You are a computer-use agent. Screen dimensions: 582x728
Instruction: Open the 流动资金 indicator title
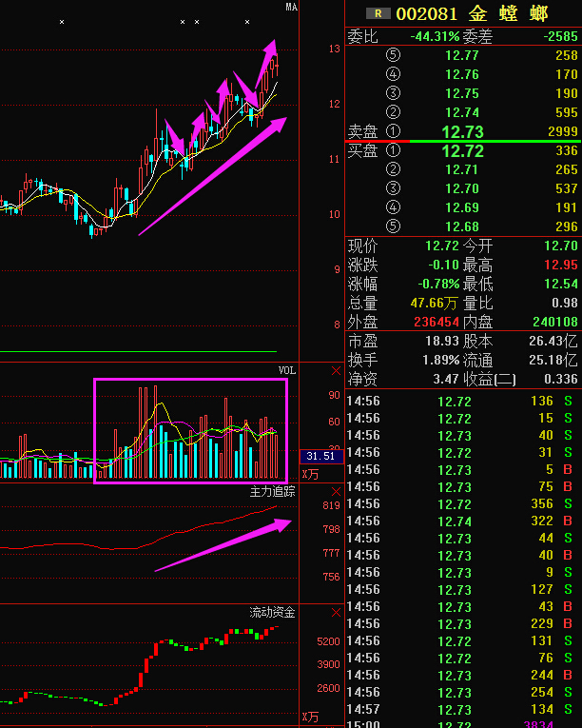(x=272, y=613)
